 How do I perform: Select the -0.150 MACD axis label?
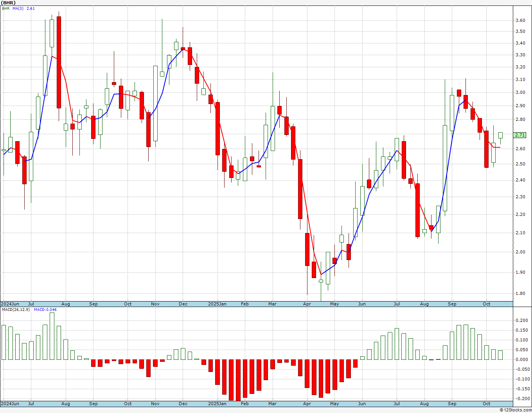(x=522, y=389)
